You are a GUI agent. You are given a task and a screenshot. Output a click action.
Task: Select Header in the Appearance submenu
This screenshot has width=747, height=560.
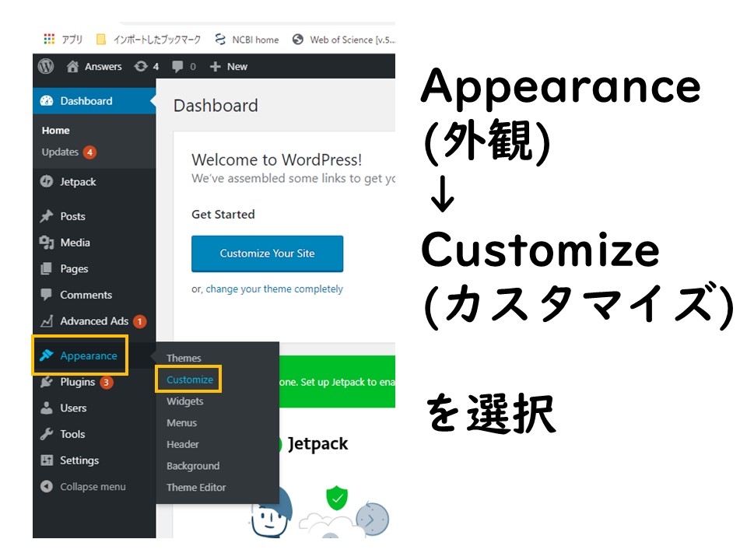pos(183,444)
